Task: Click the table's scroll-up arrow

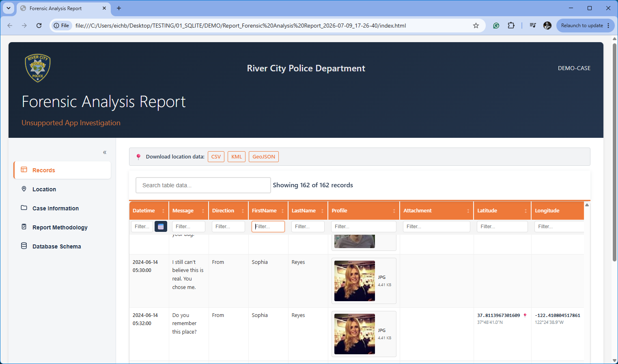Action: (587, 205)
